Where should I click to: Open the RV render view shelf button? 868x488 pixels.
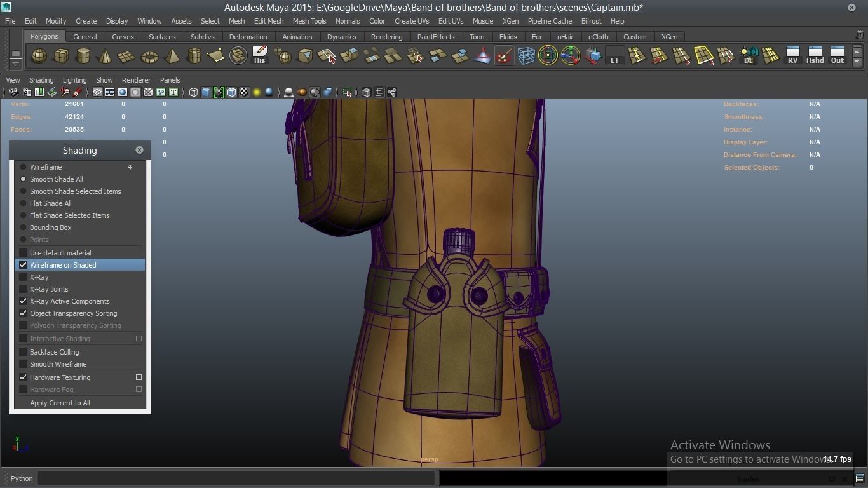(792, 55)
